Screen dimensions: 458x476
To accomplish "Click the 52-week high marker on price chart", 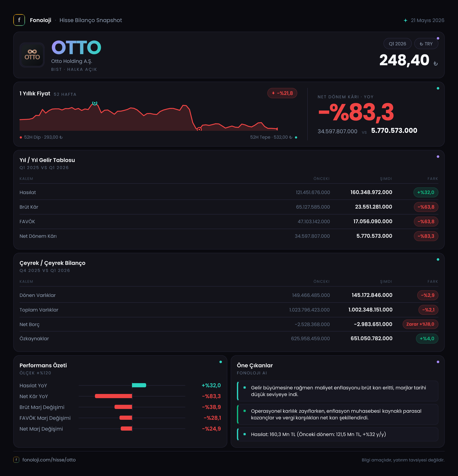I will [95, 103].
